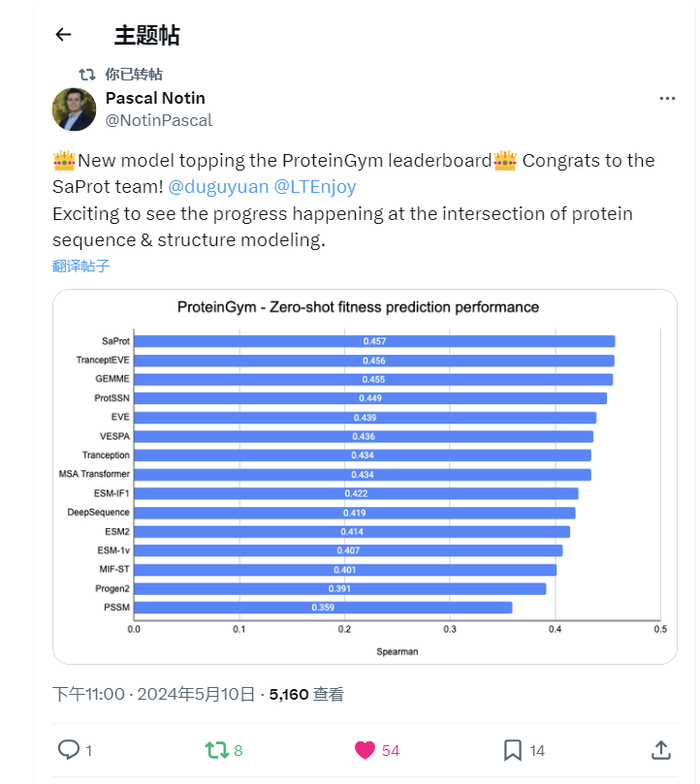Click the back arrow icon
The image size is (700, 784).
pos(63,35)
